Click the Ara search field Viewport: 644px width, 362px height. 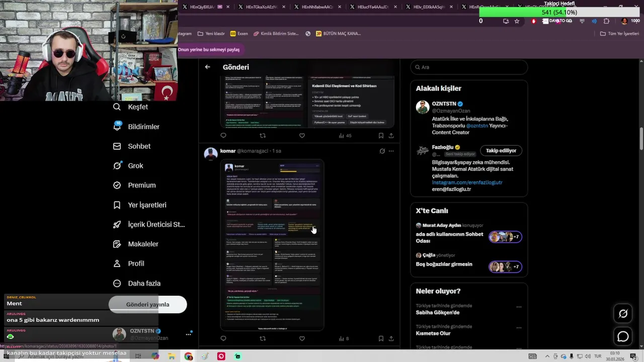point(469,67)
